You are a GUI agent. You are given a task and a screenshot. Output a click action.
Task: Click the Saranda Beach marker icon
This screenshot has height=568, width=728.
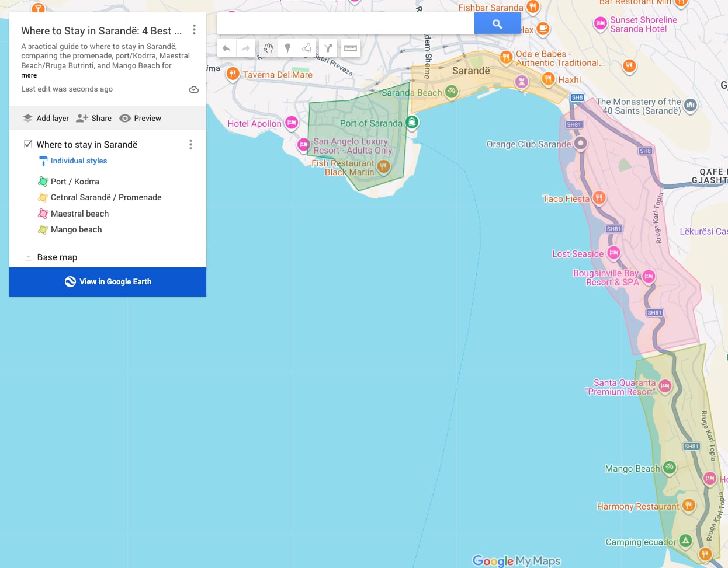coord(451,92)
